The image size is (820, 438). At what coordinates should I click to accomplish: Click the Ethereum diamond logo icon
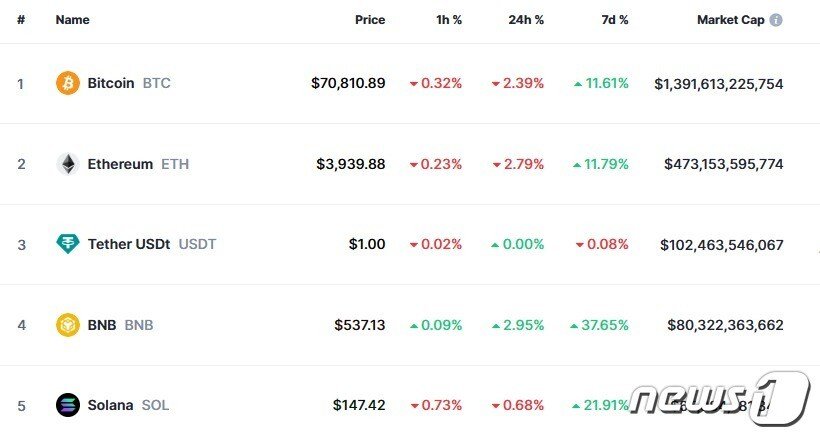point(67,164)
